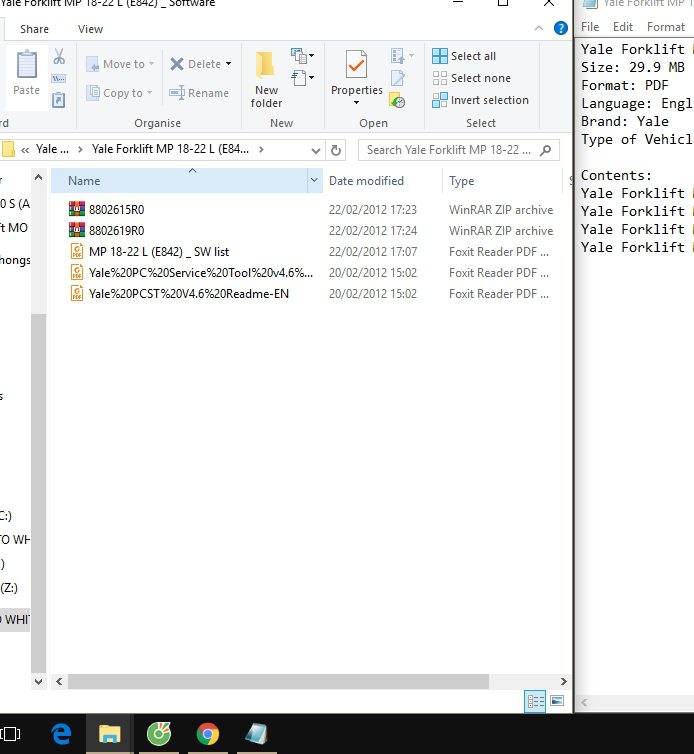Click the Copy path icon
Viewport: 694px width, 754px height.
click(59, 78)
